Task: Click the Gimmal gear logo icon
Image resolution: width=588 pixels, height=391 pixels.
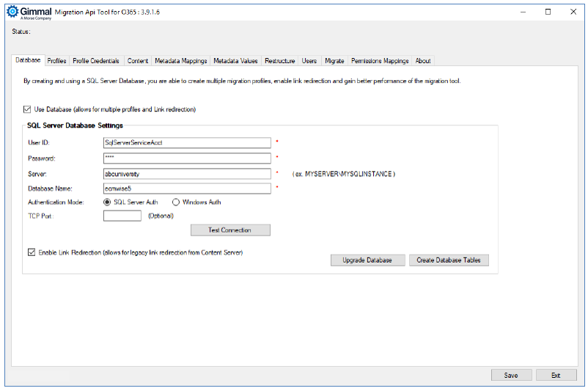Action: pos(12,12)
